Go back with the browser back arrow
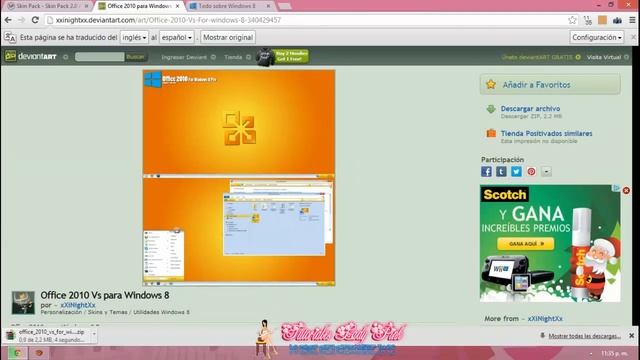The width and height of the screenshot is (640, 360). coord(8,20)
